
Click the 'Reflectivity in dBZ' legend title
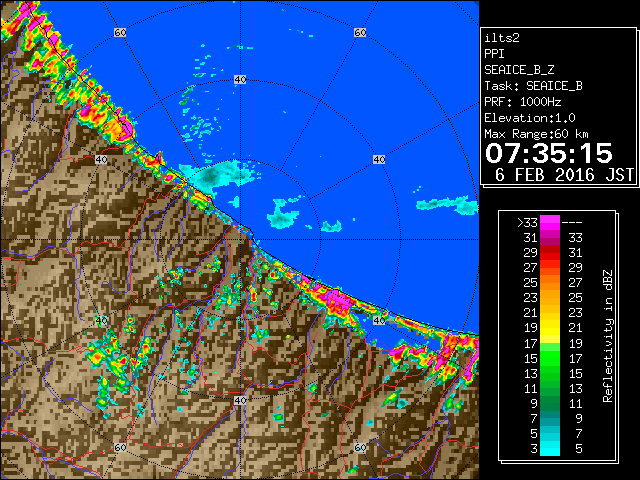pyautogui.click(x=607, y=336)
